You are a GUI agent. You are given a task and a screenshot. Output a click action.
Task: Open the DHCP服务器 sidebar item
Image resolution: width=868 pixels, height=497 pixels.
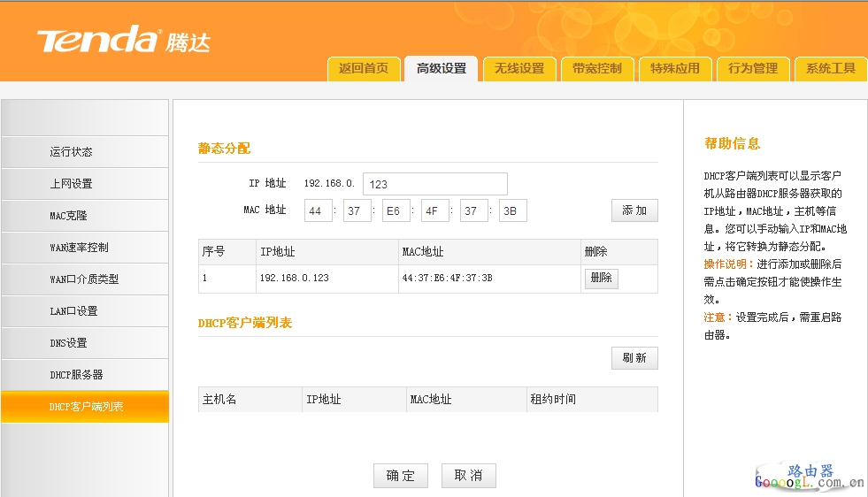[76, 375]
